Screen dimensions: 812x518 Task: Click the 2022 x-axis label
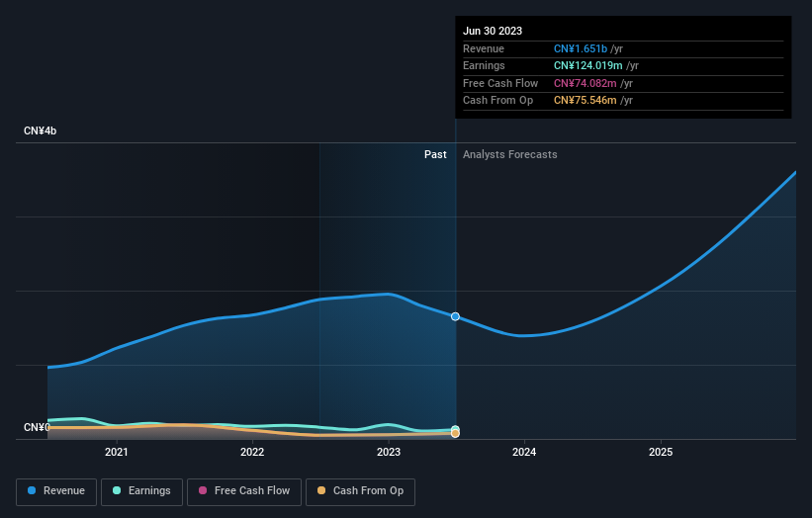tap(252, 452)
